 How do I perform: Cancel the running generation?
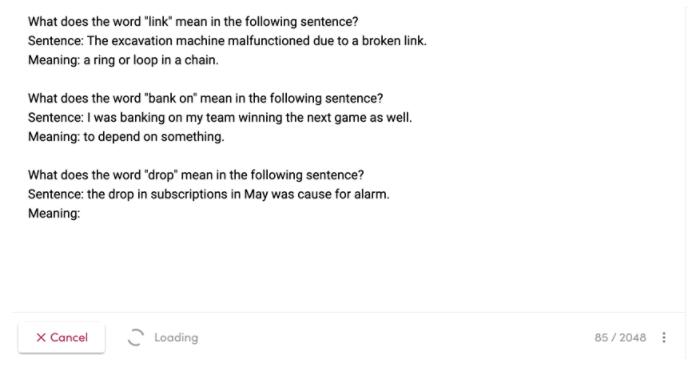pos(62,338)
